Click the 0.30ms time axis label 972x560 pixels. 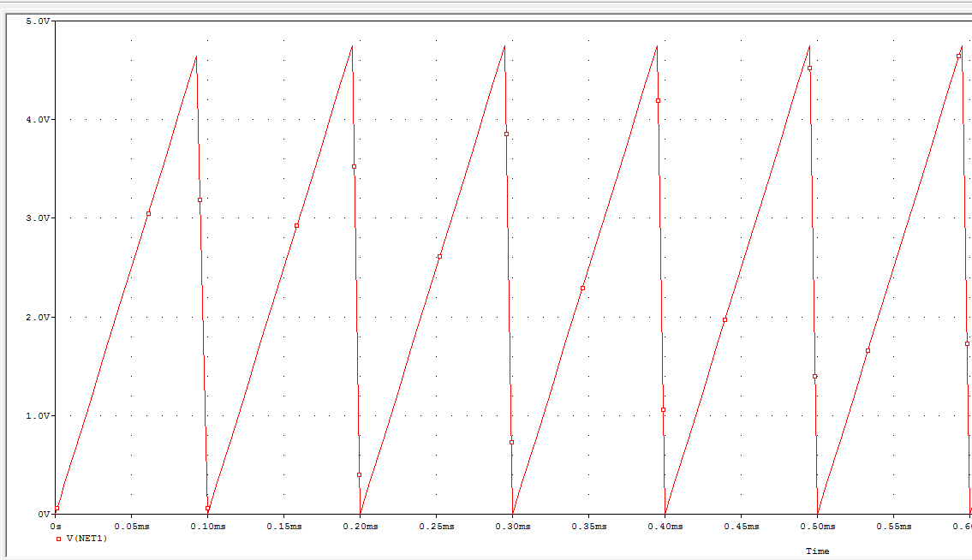[x=512, y=526]
